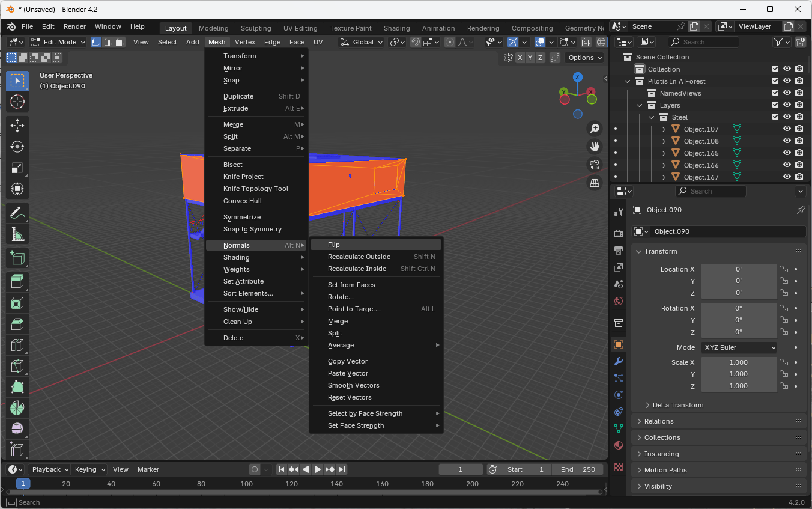Click the Scale X value field
This screenshot has width=812, height=509.
[x=739, y=362]
